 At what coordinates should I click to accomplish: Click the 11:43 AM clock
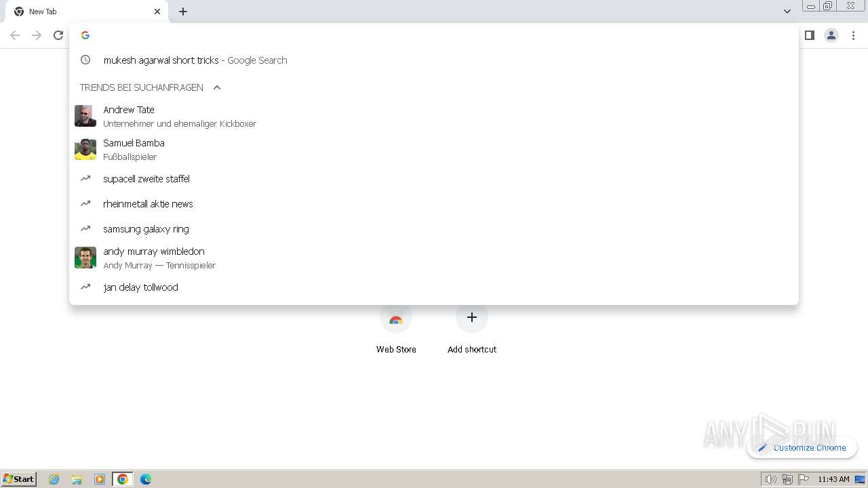click(x=833, y=479)
